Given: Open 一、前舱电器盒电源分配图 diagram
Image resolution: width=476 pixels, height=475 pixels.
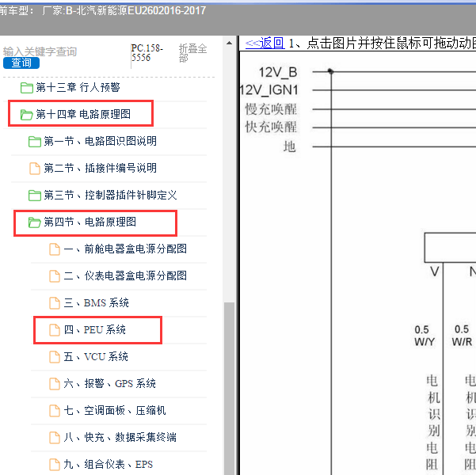Looking at the screenshot, I should pyautogui.click(x=125, y=249).
